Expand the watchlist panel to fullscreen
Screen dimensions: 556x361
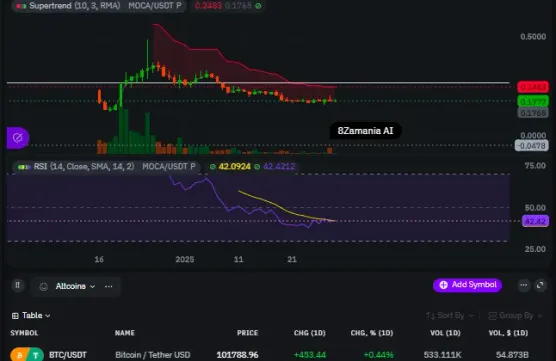click(540, 285)
